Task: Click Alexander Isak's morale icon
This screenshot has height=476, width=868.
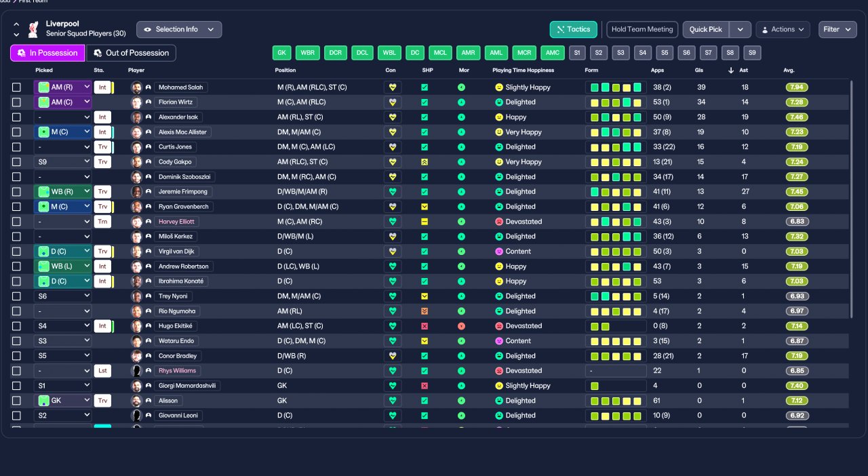Action: pyautogui.click(x=461, y=117)
